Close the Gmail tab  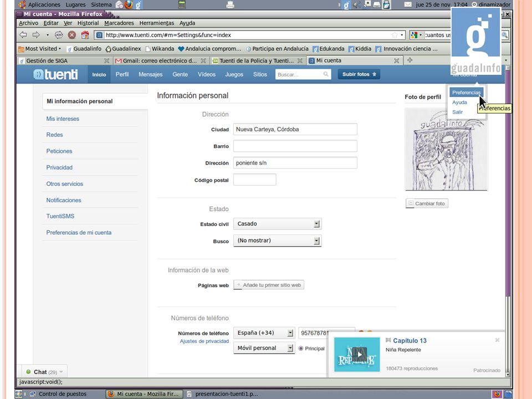click(203, 61)
